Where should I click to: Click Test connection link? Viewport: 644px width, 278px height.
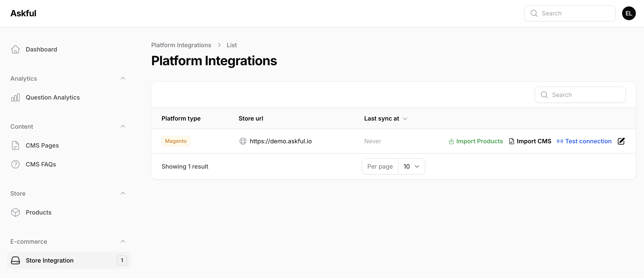pos(584,141)
